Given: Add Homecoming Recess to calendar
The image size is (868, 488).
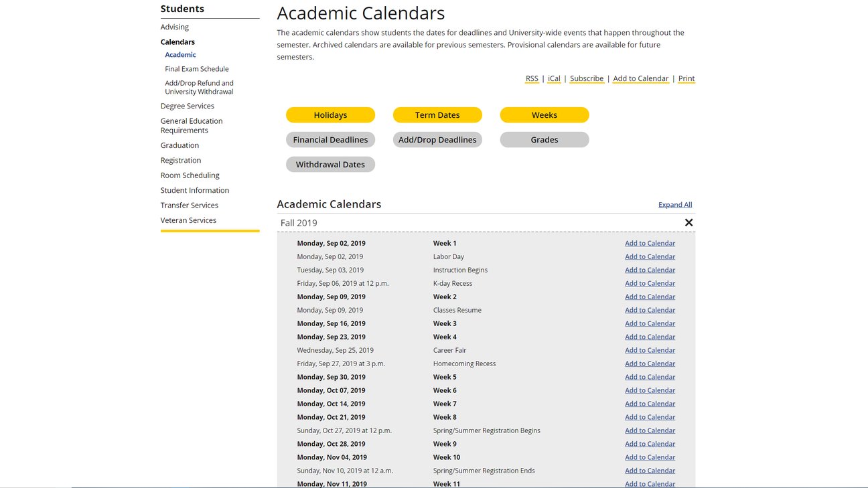Looking at the screenshot, I should [650, 363].
